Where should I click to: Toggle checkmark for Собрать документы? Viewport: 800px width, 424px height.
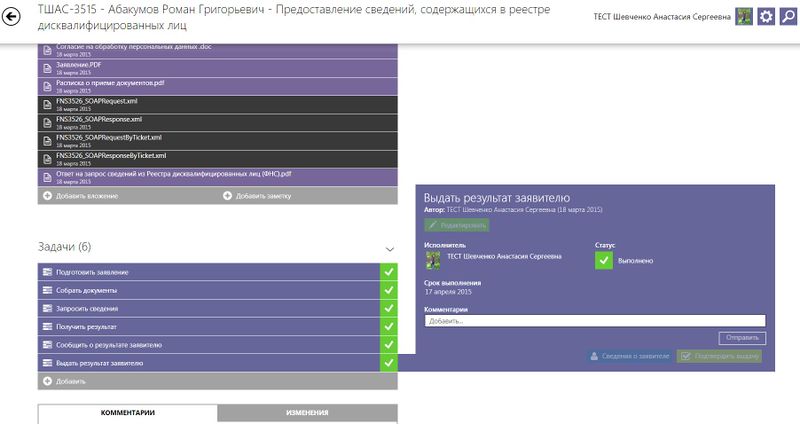coord(389,290)
